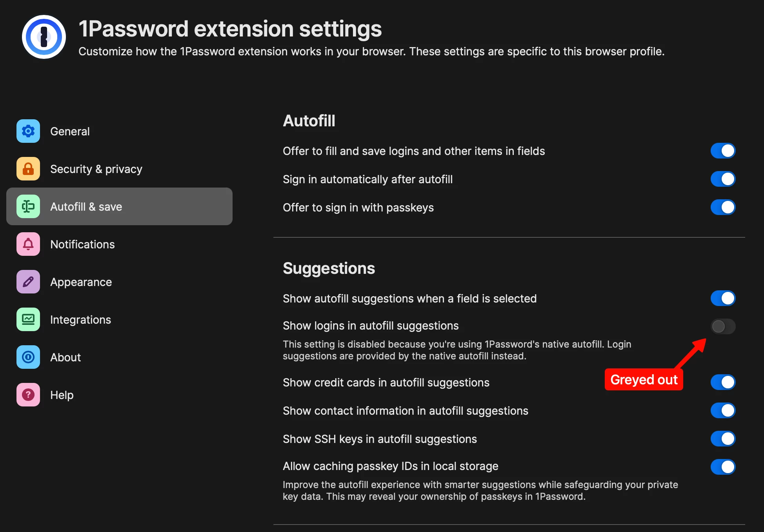Click 'Sign in automatically after autofill' label

[367, 179]
